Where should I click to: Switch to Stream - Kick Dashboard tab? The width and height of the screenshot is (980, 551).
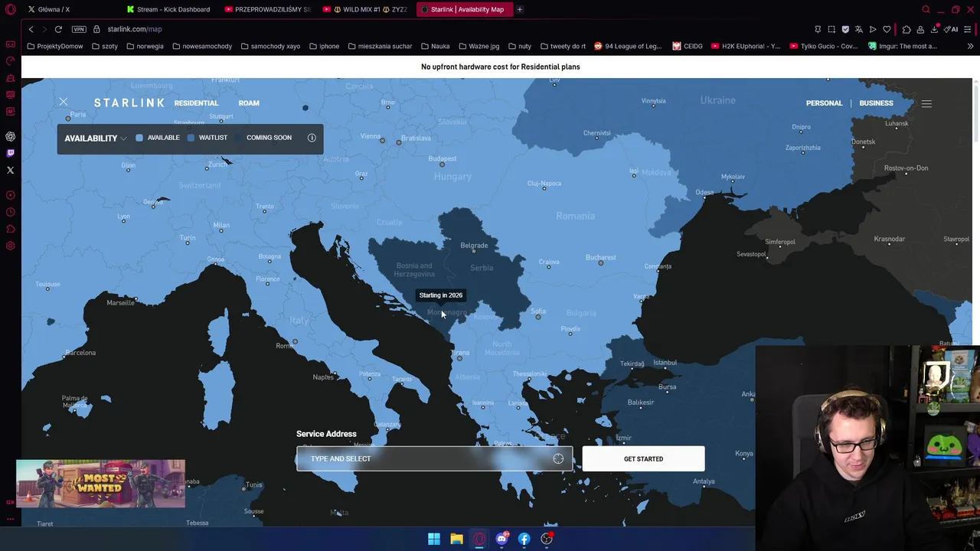click(x=168, y=9)
